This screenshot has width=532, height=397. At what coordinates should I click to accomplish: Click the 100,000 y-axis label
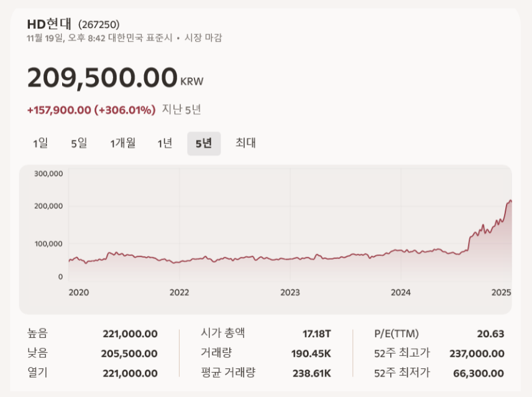pyautogui.click(x=48, y=244)
